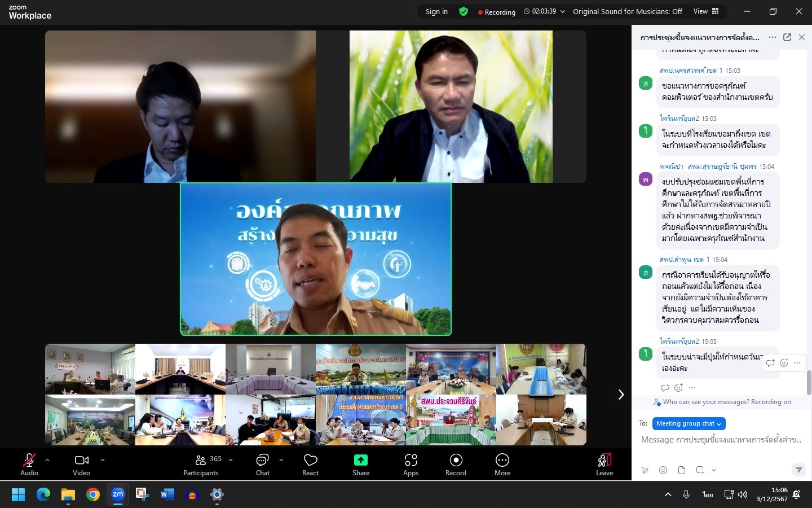Close the chat panel
The image size is (812, 508).
point(802,37)
